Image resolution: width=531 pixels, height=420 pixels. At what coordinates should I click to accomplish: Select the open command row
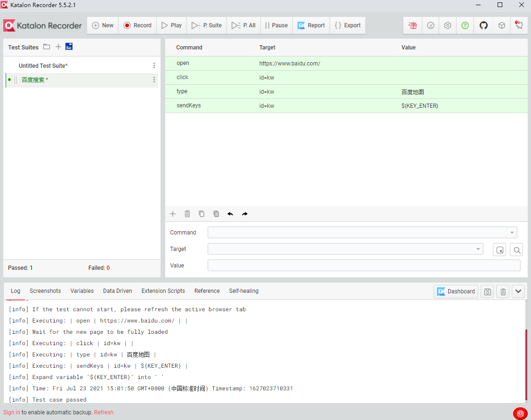point(346,64)
